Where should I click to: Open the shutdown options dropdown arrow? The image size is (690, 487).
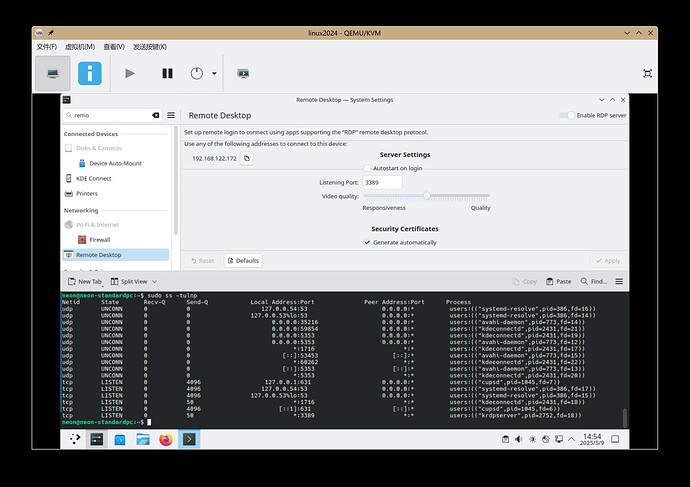coord(214,73)
